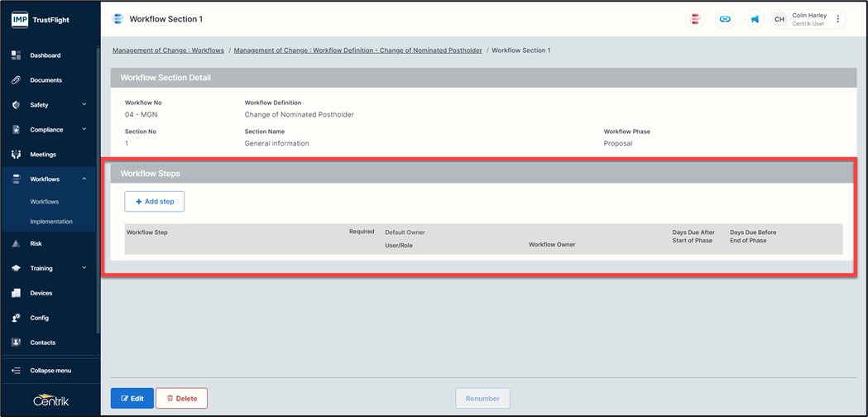
Task: Click the Meetings icon in sidebar
Action: (x=16, y=155)
